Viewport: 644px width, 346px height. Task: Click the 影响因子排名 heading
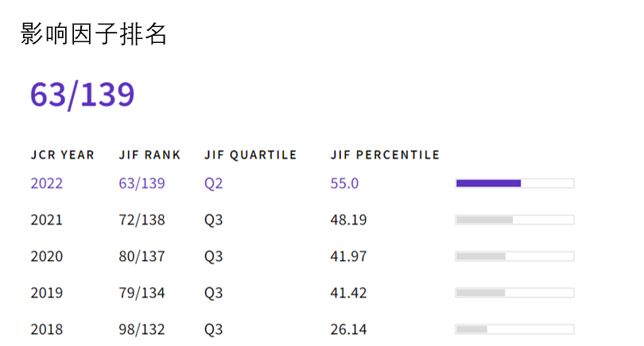pyautogui.click(x=94, y=33)
